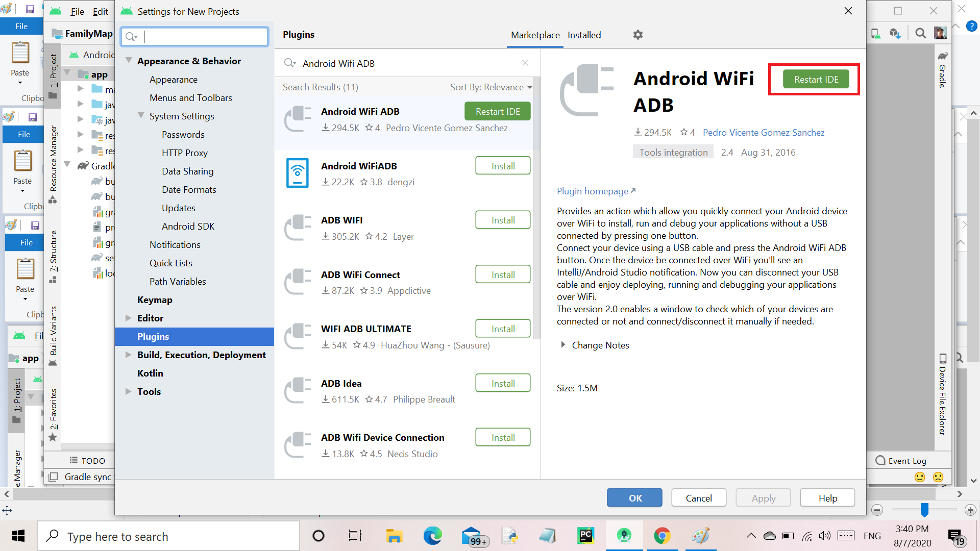Open the Build Variants side tab
The width and height of the screenshot is (980, 551).
tap(53, 336)
